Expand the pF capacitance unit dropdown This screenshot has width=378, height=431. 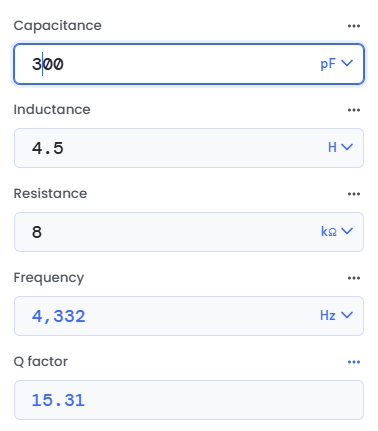[x=336, y=63]
